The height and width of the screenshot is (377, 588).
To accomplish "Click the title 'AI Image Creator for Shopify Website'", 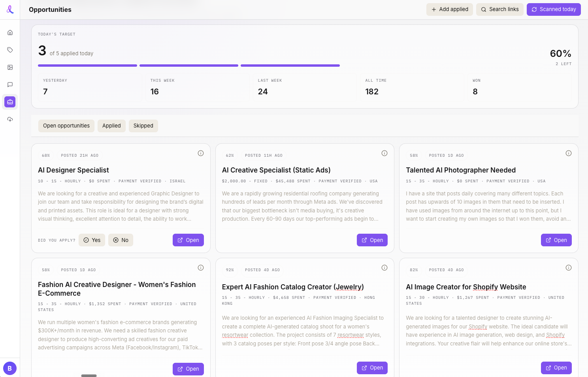I will point(466,287).
